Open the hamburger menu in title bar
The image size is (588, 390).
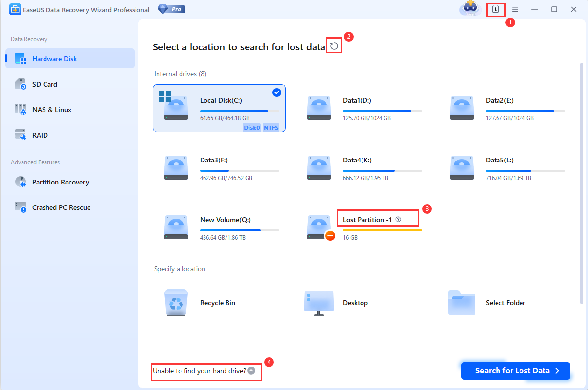(515, 9)
